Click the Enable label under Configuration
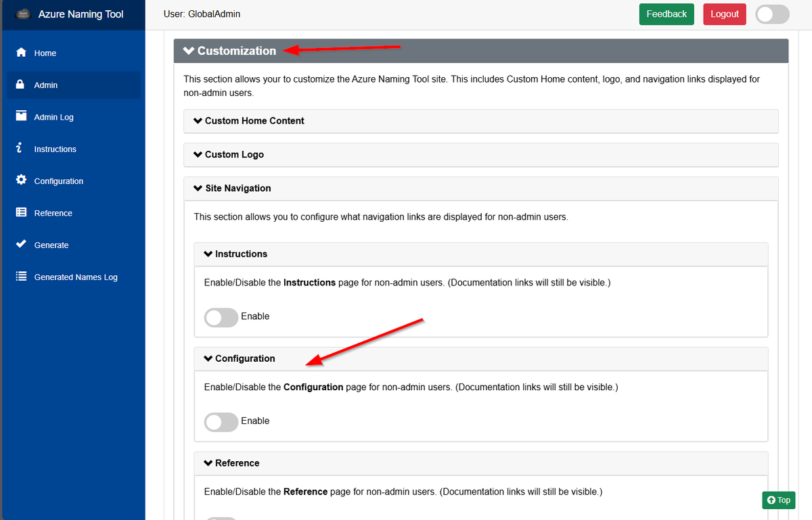The width and height of the screenshot is (812, 520). tap(255, 421)
